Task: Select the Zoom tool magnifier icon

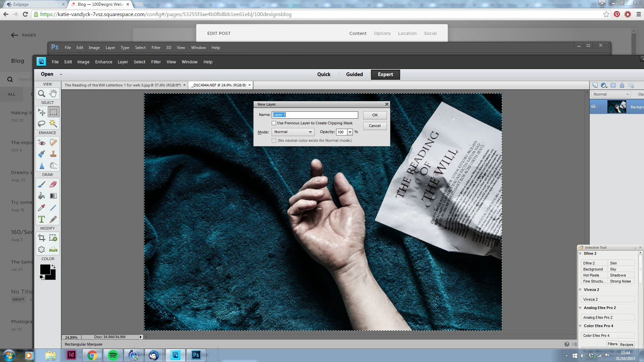Action: pyautogui.click(x=42, y=94)
